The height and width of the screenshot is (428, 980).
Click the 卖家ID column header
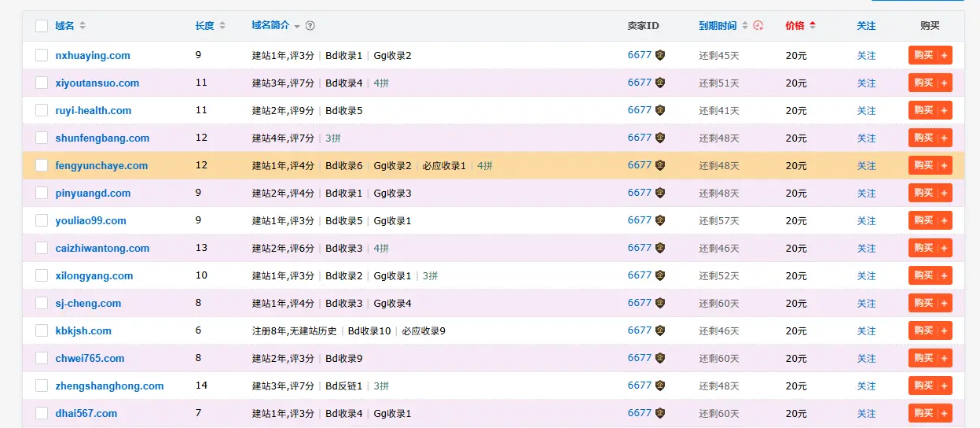point(643,26)
